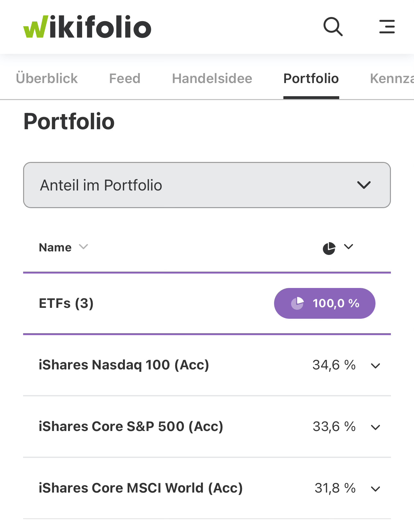This screenshot has height=532, width=414.
Task: Open the search magnifier icon
Action: point(333,27)
